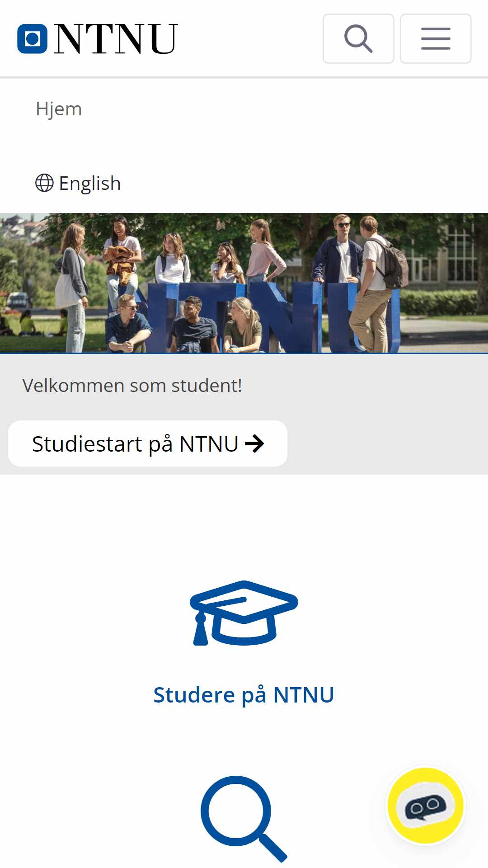The height and width of the screenshot is (868, 488).
Task: Click the students banner photo
Action: pyautogui.click(x=244, y=283)
